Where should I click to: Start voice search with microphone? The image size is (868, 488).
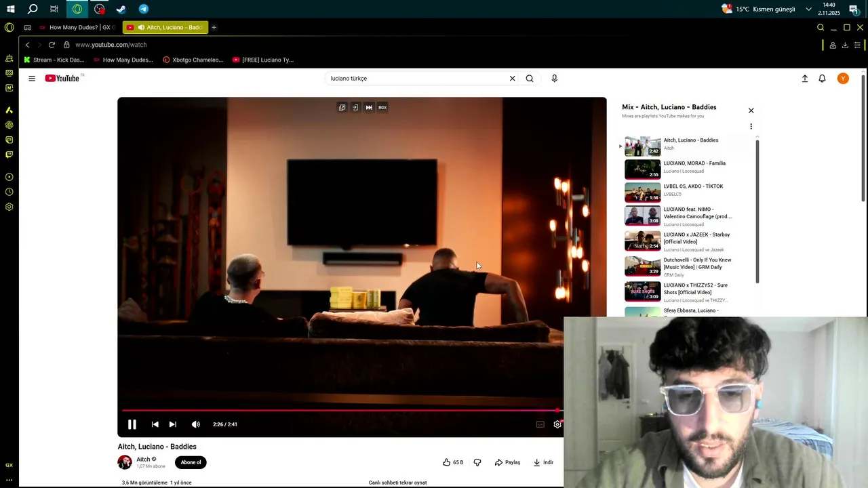tap(554, 79)
